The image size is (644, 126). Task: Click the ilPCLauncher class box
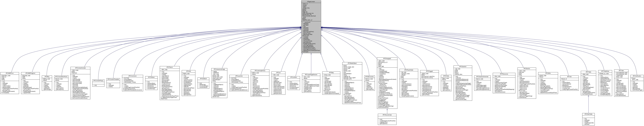click(x=239, y=83)
